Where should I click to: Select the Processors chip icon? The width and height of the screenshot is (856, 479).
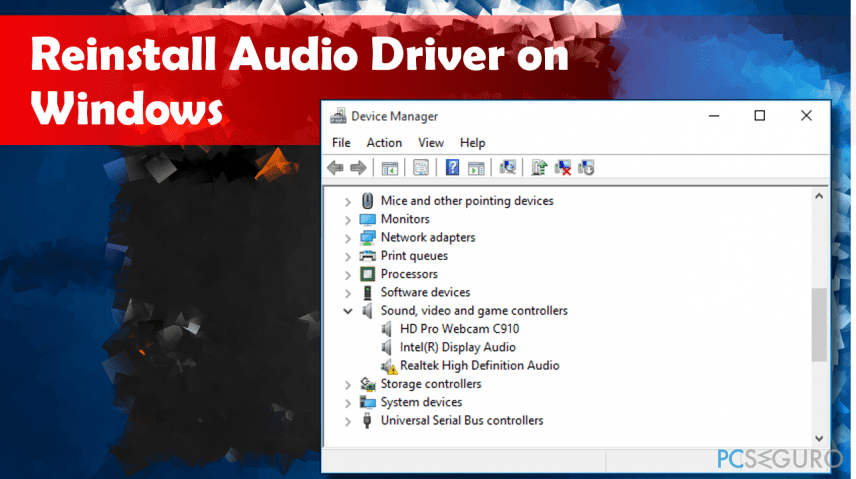(367, 274)
